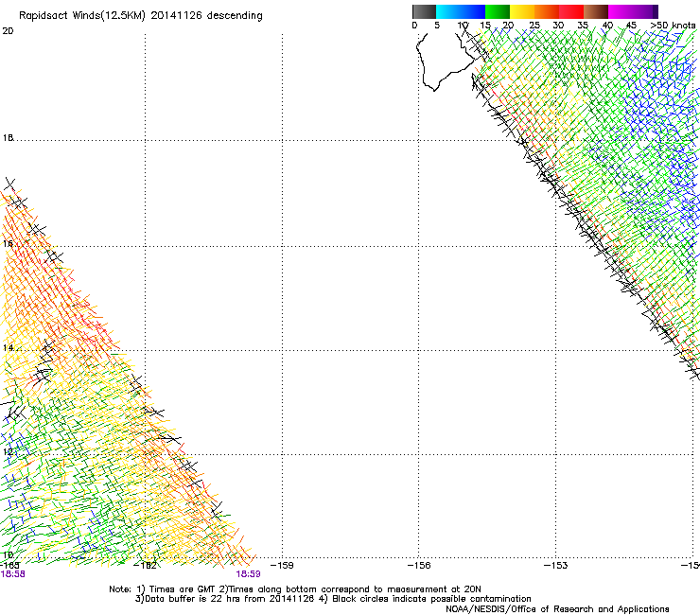Screen dimensions: 700x615
Task: Click the '>50 knots' legend label
Action: point(674,25)
